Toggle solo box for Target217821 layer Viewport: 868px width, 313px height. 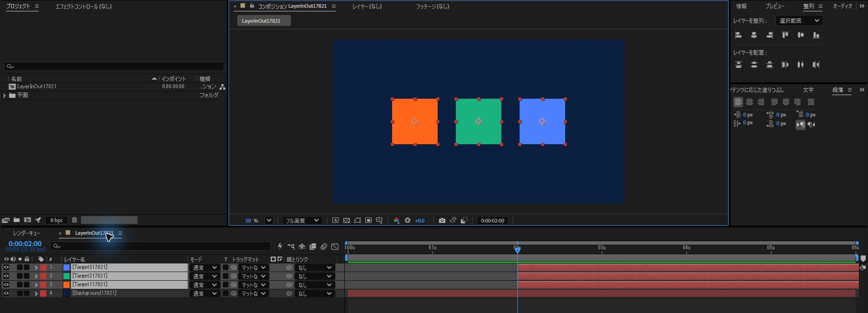coord(20,276)
